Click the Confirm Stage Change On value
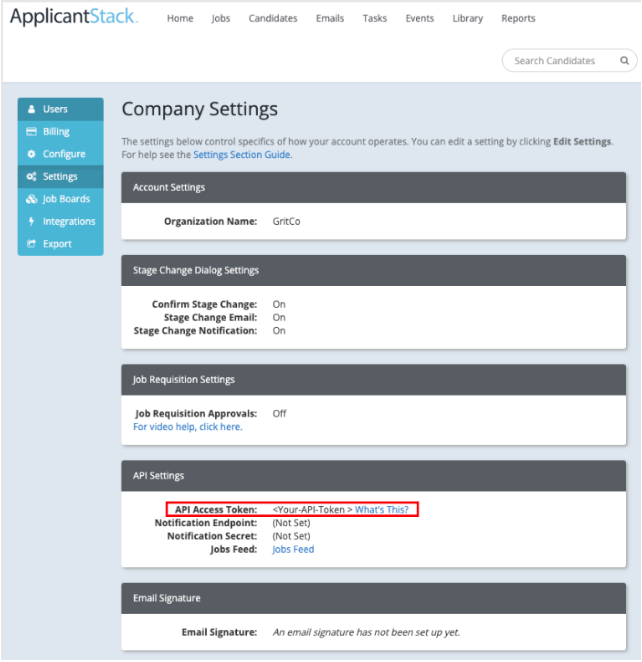This screenshot has height=662, width=642. pos(279,304)
